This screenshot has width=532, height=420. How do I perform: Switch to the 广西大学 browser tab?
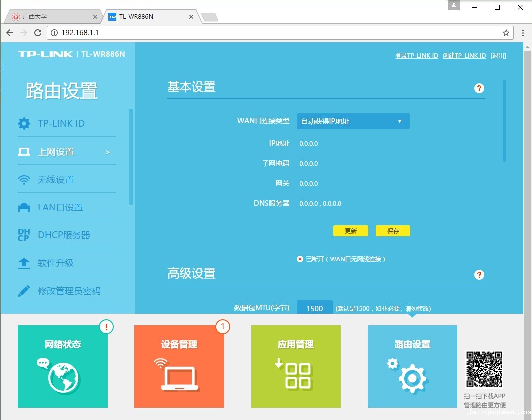55,17
